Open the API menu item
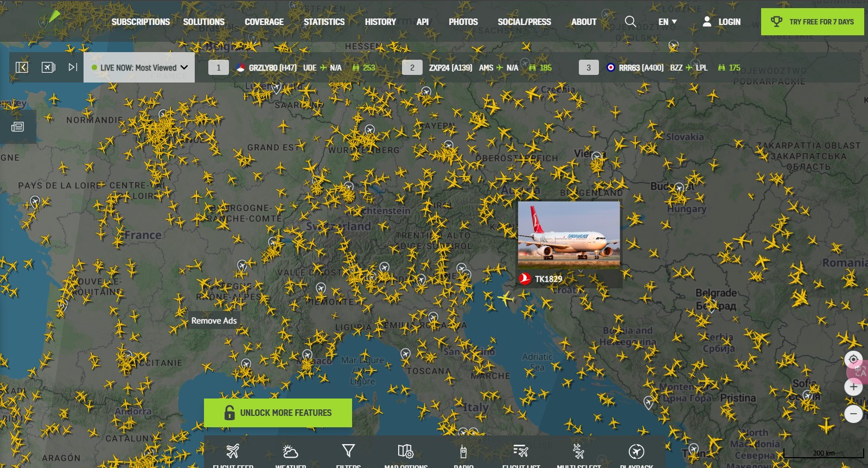 point(423,22)
